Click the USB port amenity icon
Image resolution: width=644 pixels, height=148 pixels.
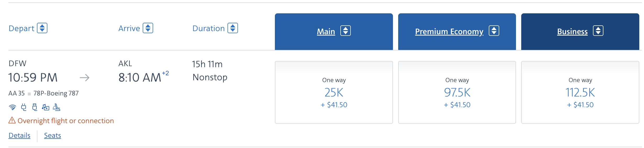coord(35,107)
